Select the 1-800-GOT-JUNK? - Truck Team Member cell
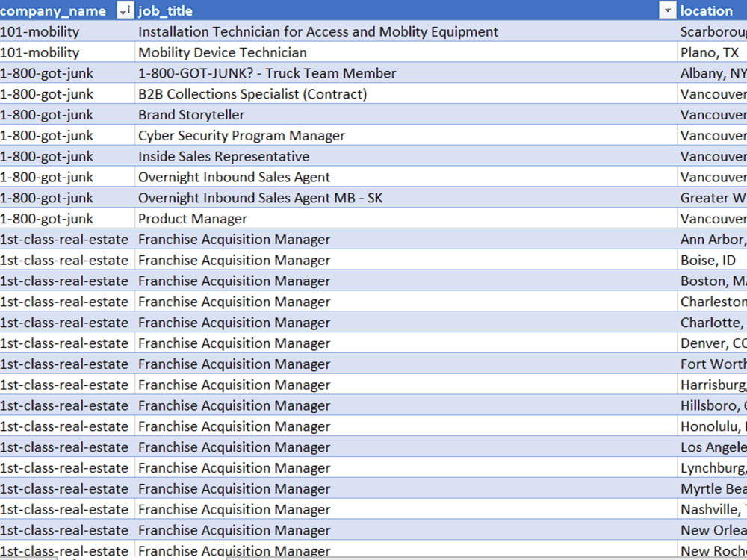 pyautogui.click(x=406, y=73)
